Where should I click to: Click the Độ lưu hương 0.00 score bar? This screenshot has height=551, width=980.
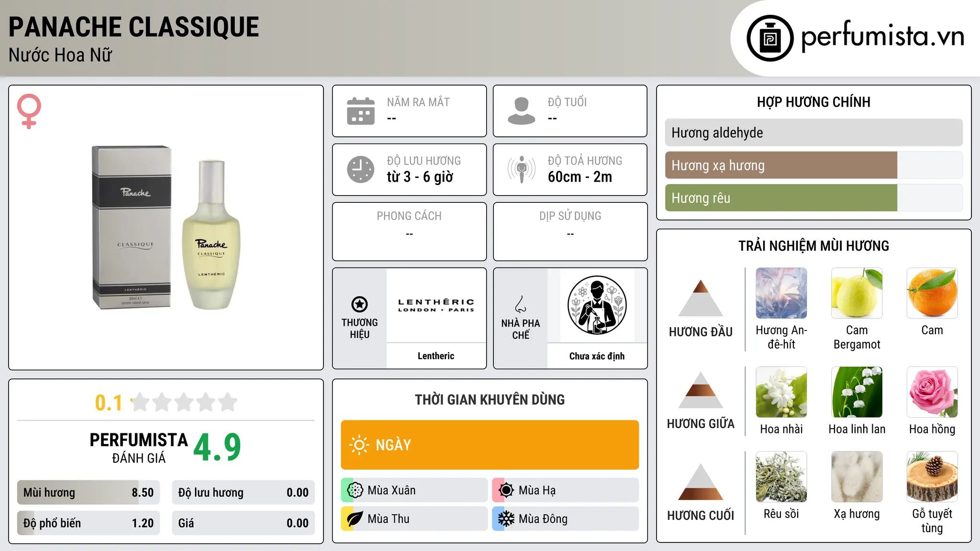coord(244,493)
